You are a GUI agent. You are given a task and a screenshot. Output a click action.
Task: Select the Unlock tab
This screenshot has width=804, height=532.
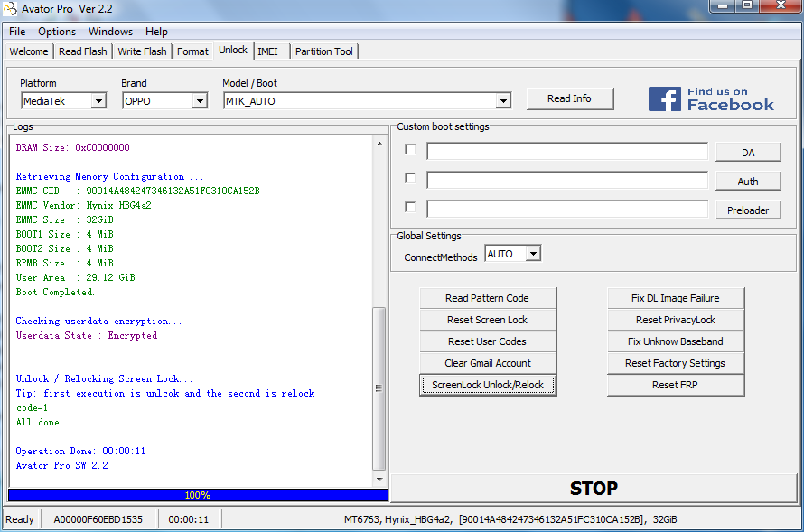(x=233, y=51)
